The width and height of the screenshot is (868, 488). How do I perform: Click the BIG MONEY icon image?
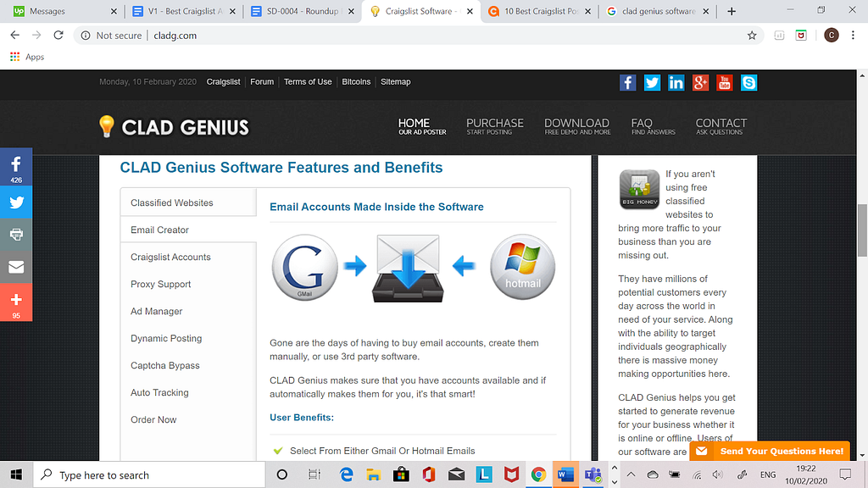pos(639,190)
